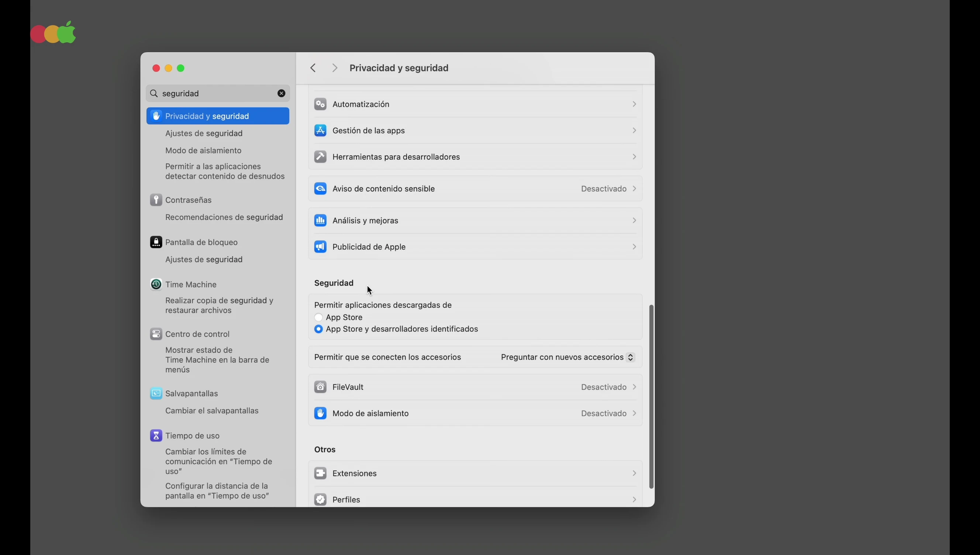Click the Contraseñas key icon
Image resolution: width=980 pixels, height=555 pixels.
pyautogui.click(x=156, y=200)
